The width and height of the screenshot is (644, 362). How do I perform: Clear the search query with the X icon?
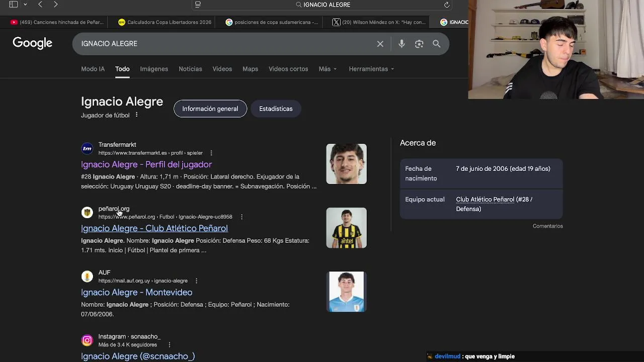(x=380, y=44)
